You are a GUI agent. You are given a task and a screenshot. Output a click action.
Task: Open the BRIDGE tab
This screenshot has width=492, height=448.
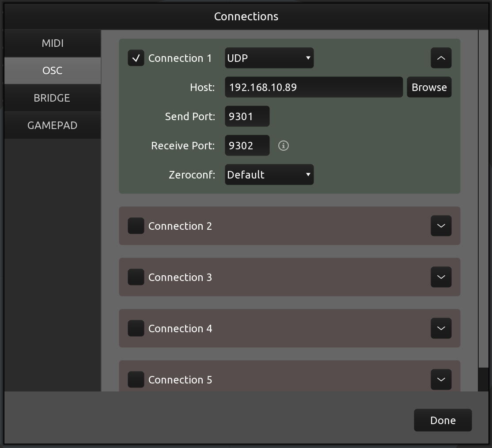coord(52,98)
